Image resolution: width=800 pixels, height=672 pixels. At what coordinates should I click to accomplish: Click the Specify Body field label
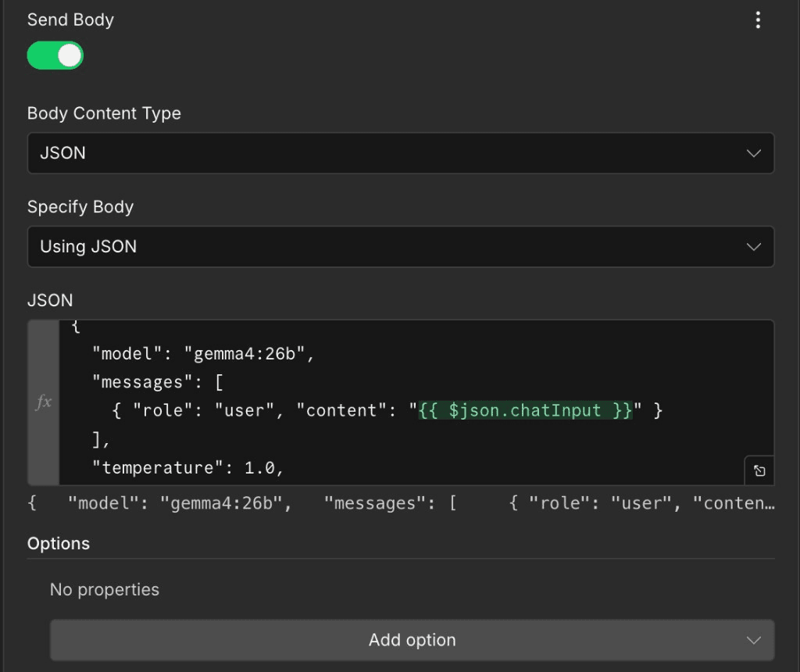(x=80, y=206)
